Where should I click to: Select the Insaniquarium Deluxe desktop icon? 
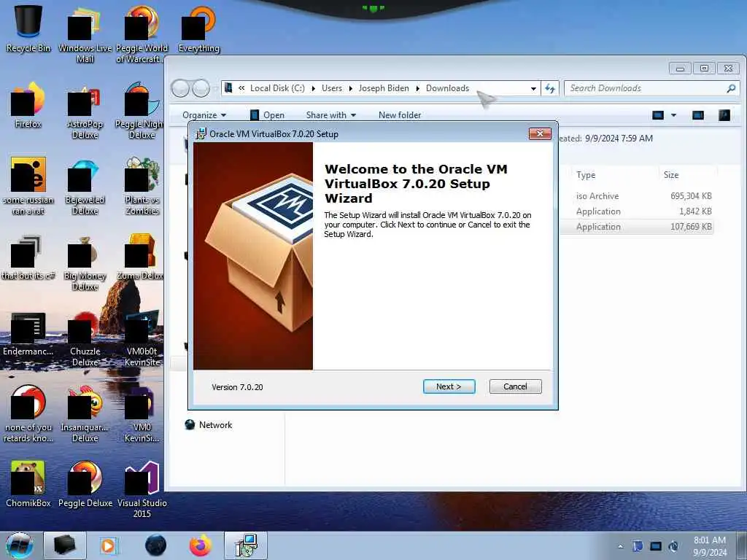(85, 413)
